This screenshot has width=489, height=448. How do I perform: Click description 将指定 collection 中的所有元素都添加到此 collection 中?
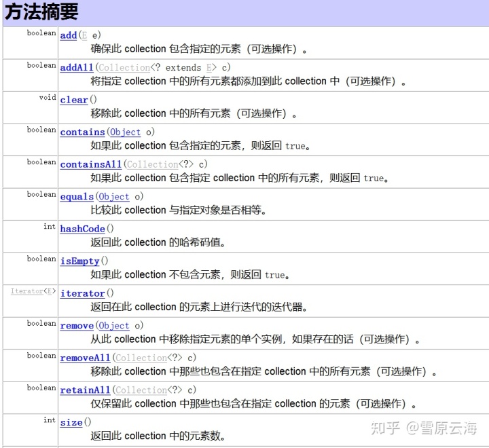click(215, 81)
